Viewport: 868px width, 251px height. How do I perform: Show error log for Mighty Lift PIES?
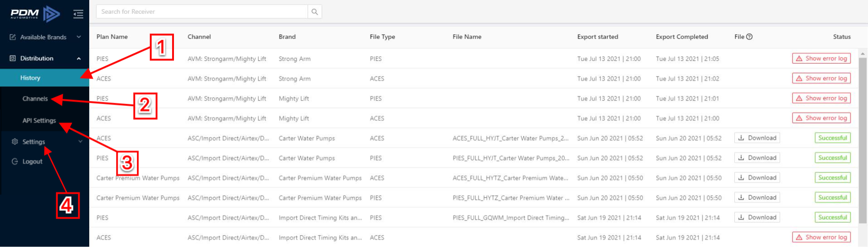tap(821, 98)
